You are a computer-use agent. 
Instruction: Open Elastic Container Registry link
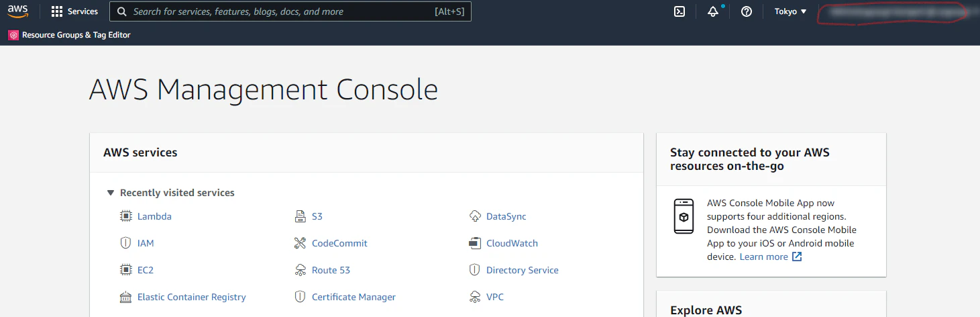coord(192,297)
